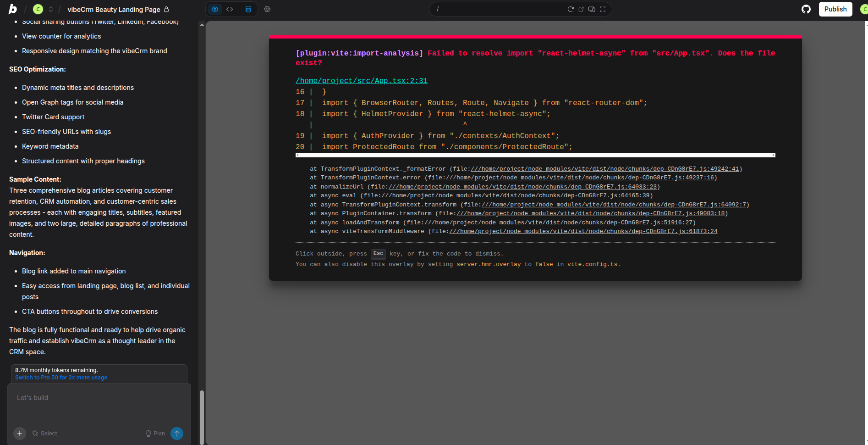Open project settings gear icon
868x445 pixels.
(x=267, y=9)
